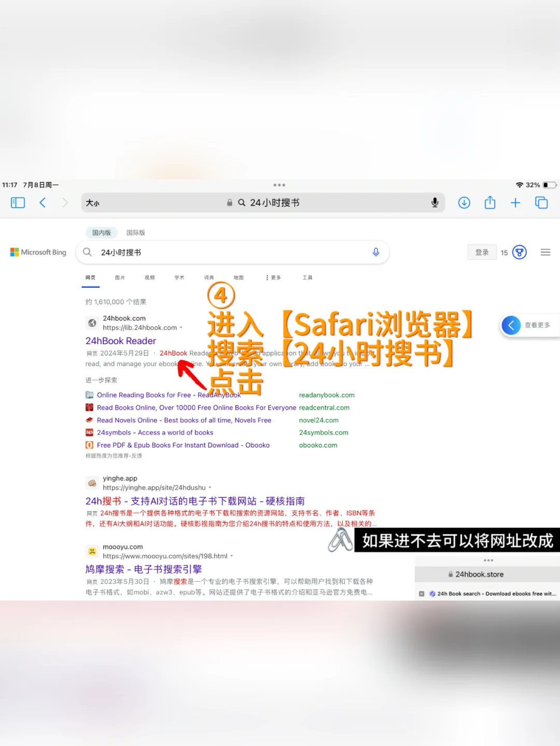Click the Bing search magnifier icon

click(88, 252)
